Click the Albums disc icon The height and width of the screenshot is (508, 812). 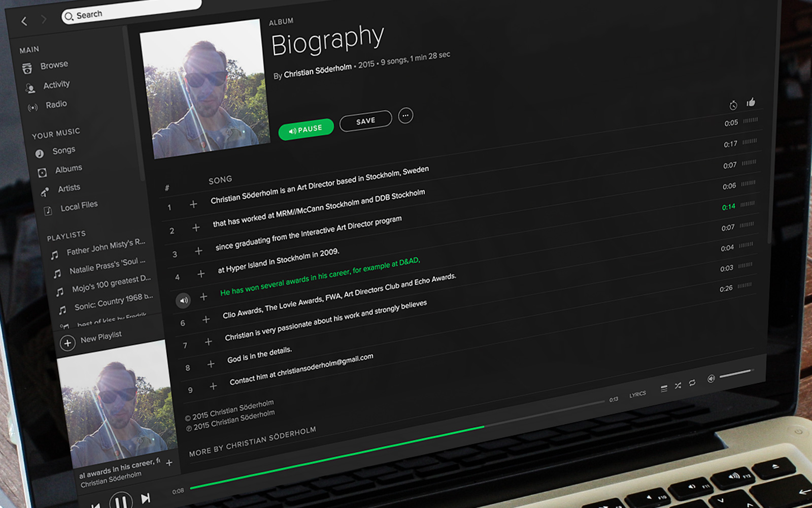tap(42, 173)
